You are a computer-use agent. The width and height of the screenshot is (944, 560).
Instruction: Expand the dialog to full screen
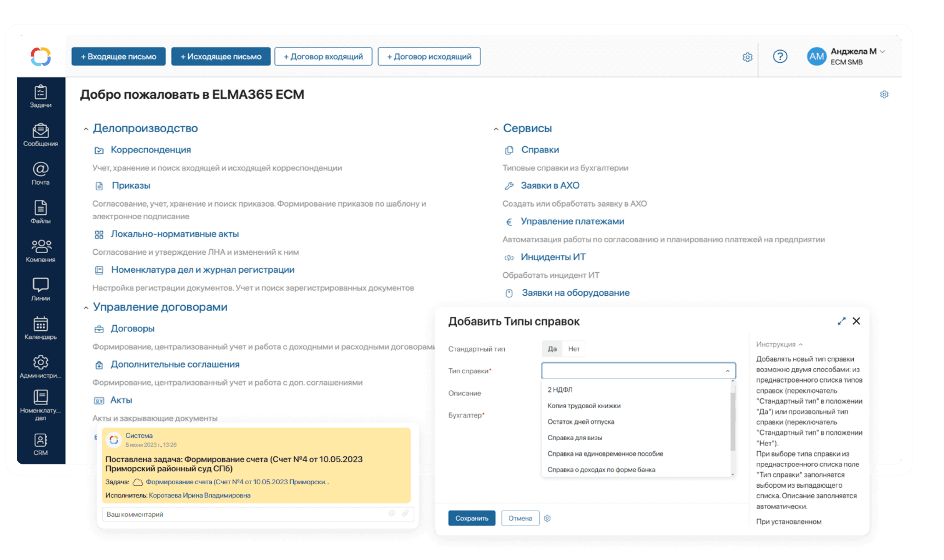[841, 321]
